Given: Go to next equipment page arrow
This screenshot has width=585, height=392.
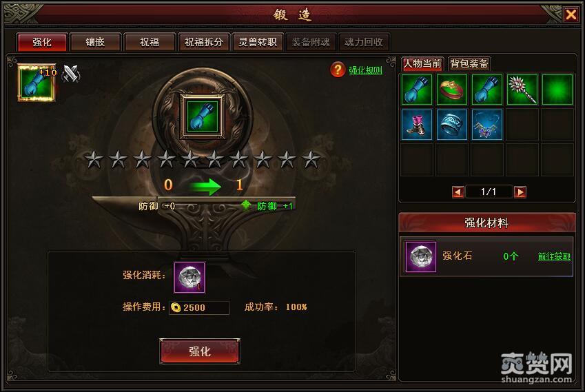Looking at the screenshot, I should [x=520, y=192].
